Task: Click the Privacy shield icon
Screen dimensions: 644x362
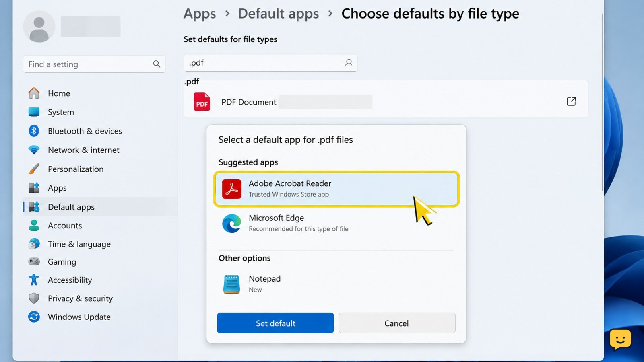Action: (34, 298)
